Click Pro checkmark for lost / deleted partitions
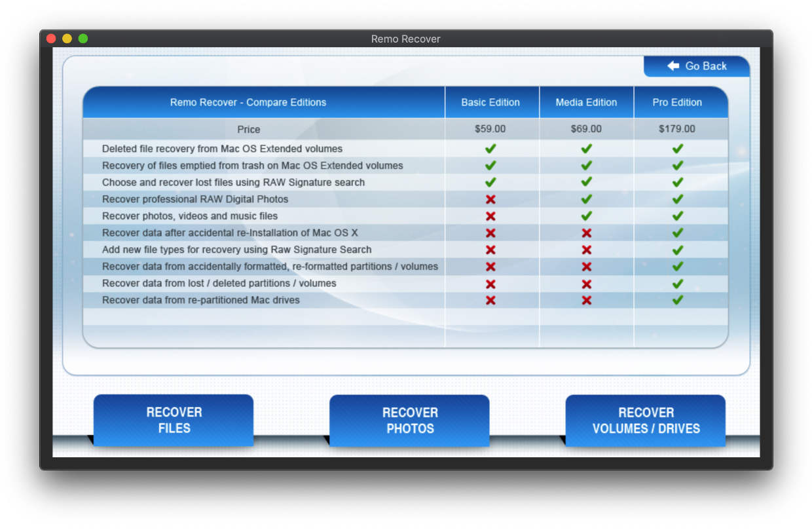This screenshot has width=812, height=530. (x=677, y=284)
